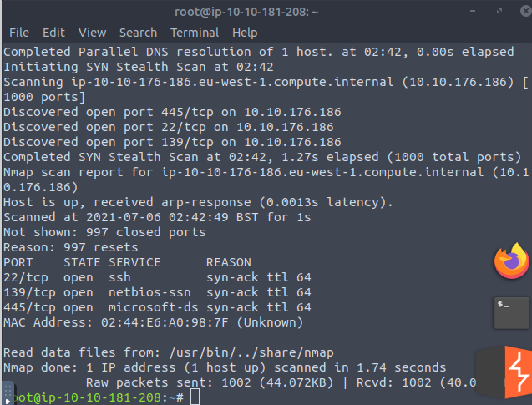Click the 445/tcp microsoft-ds result row

coord(157,307)
